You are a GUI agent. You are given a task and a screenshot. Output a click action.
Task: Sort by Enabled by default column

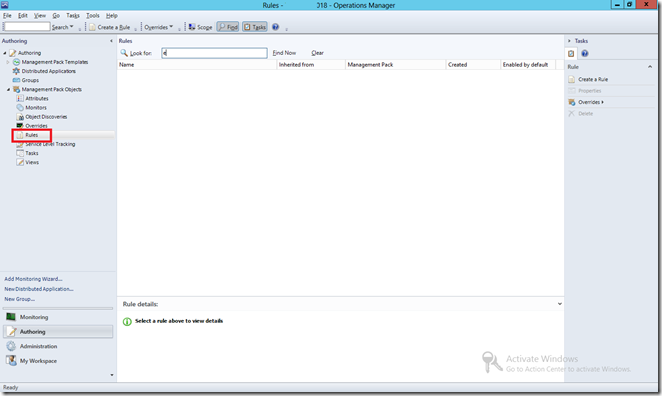(x=528, y=65)
